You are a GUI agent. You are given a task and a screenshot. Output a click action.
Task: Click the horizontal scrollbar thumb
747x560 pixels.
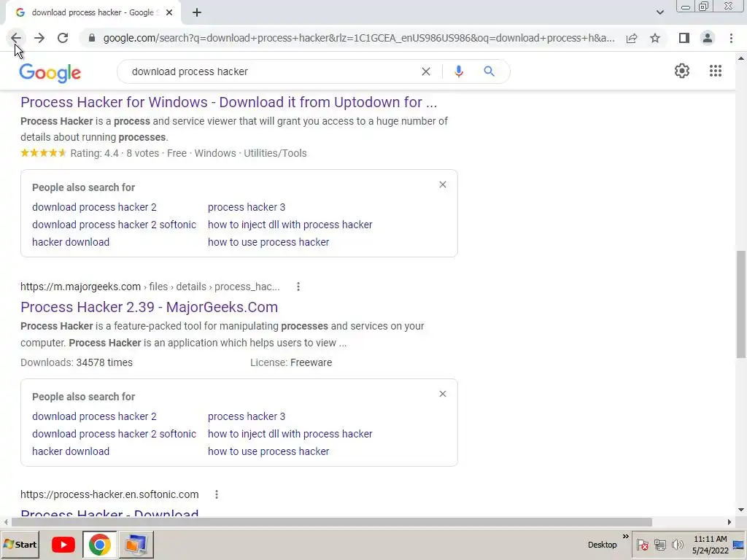point(332,522)
